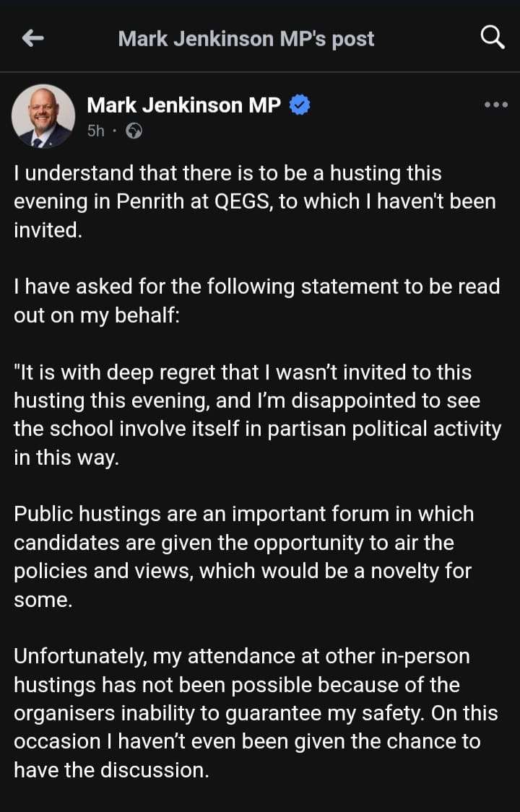Open the Mark Jenkinson MP profile name link
The width and height of the screenshot is (520, 812).
[x=183, y=105]
